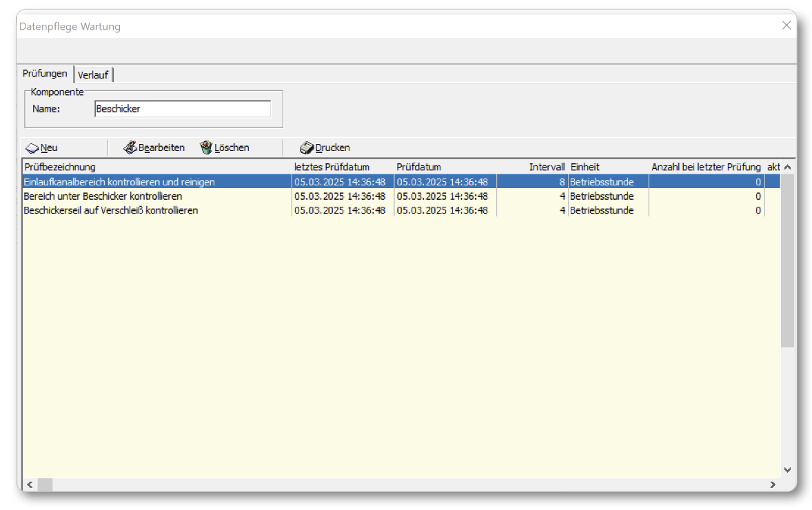This screenshot has width=812, height=510.
Task: Switch to the Prüfungen tab
Action: 45,74
